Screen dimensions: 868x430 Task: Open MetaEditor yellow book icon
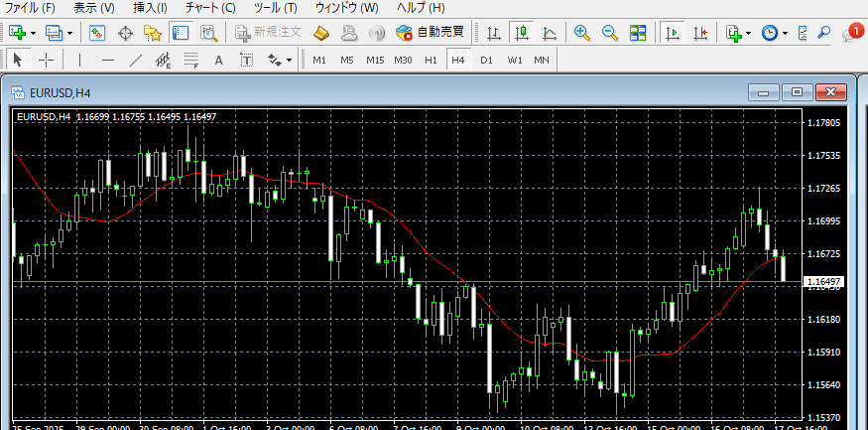click(321, 33)
